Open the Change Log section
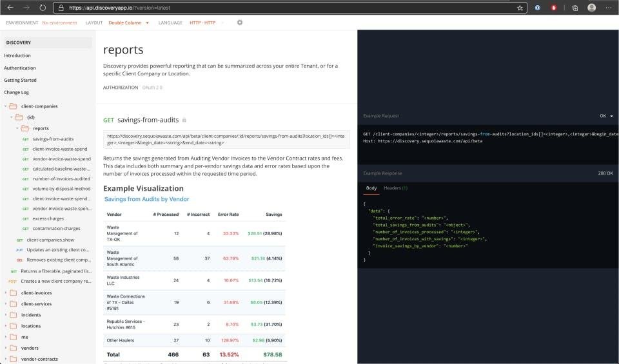 pos(16,92)
